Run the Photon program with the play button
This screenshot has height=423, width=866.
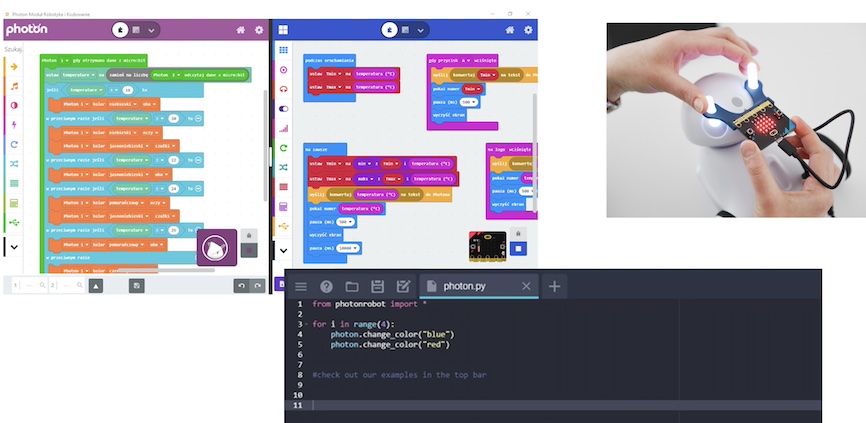(x=215, y=247)
